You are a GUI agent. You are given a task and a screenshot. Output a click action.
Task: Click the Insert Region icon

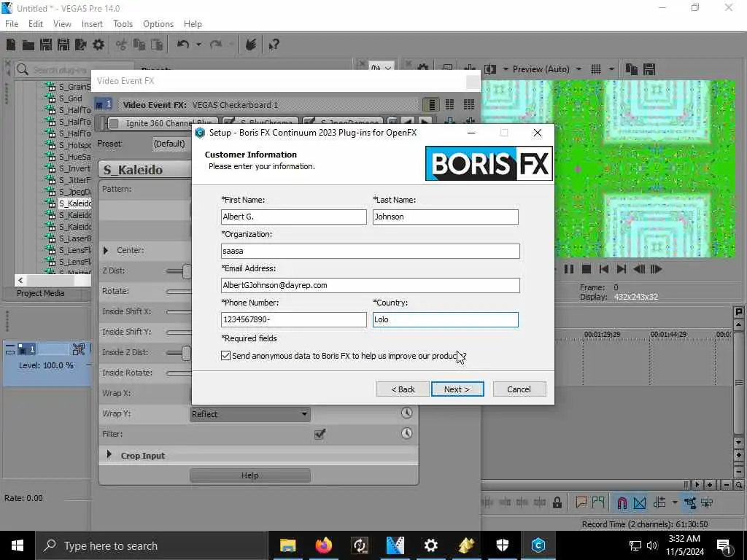click(598, 503)
